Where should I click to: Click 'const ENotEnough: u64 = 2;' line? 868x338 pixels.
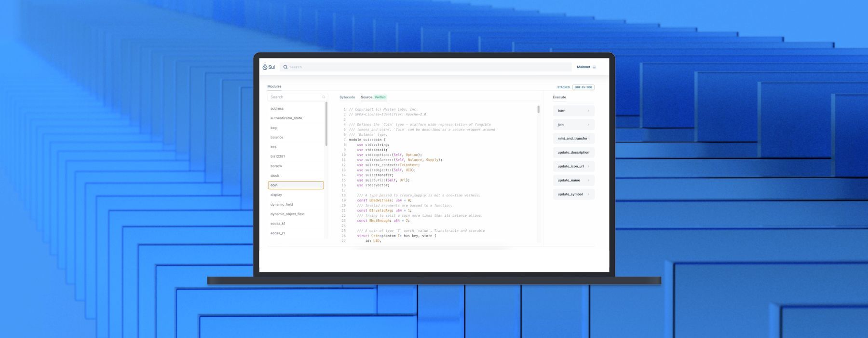tap(383, 221)
